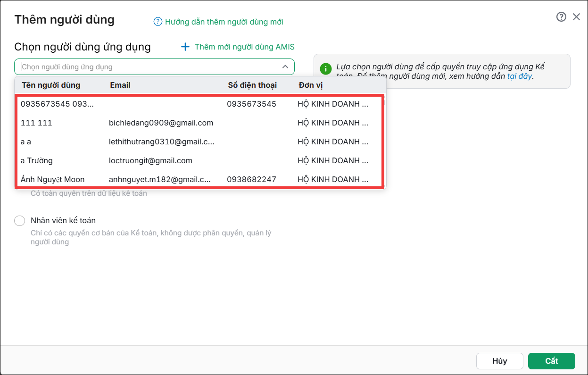Close the Thêm người dùng dialog
This screenshot has width=588, height=375.
576,17
